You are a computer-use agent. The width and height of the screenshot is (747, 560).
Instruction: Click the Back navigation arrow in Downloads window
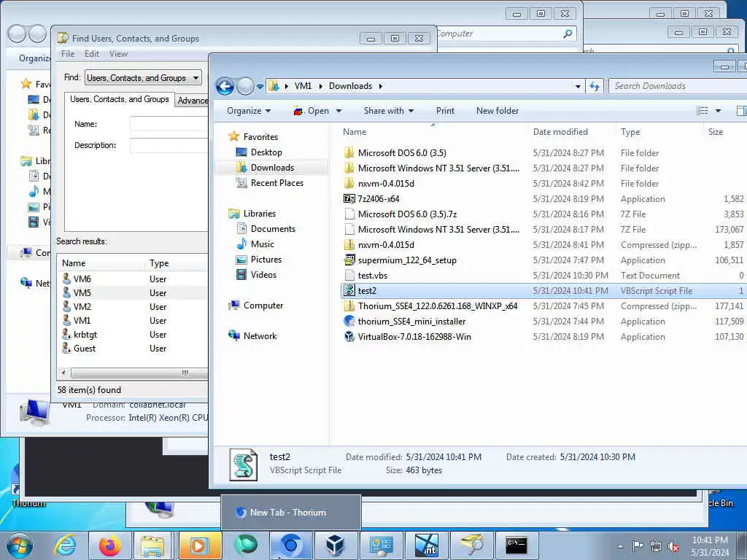[225, 87]
